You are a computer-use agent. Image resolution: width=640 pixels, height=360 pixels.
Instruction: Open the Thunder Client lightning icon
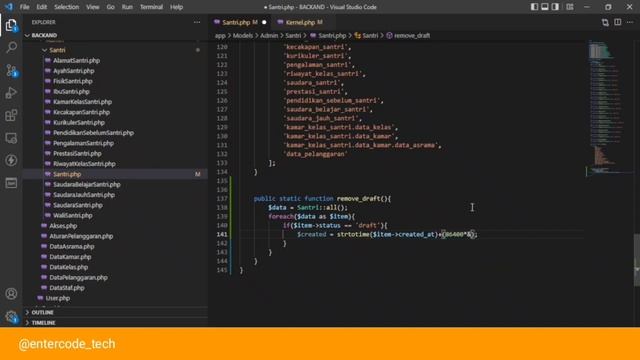[x=11, y=160]
